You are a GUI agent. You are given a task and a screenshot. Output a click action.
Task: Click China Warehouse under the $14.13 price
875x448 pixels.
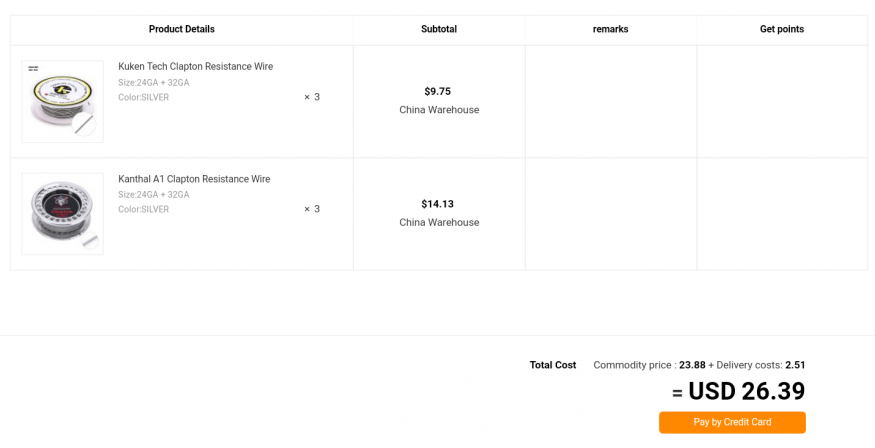click(439, 222)
